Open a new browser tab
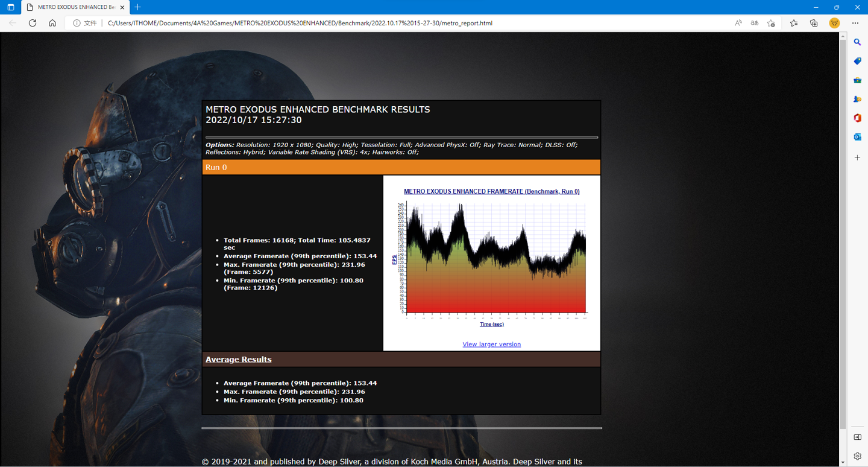This screenshot has height=467, width=868. pos(138,7)
